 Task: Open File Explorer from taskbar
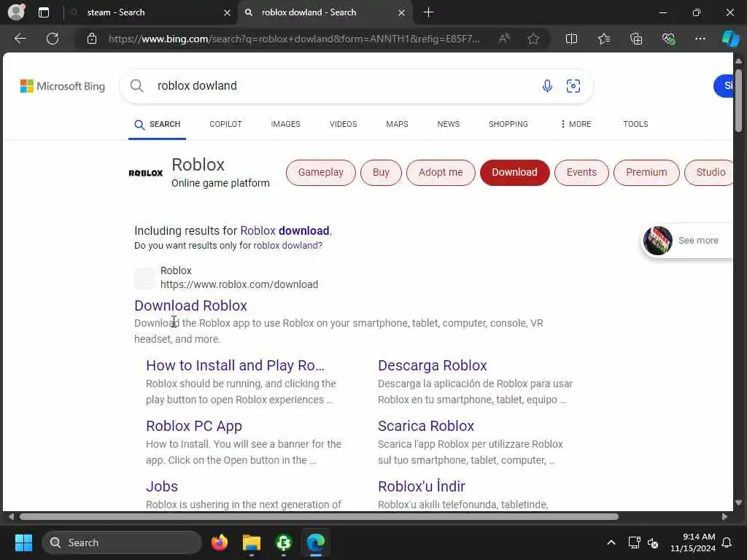(x=252, y=542)
